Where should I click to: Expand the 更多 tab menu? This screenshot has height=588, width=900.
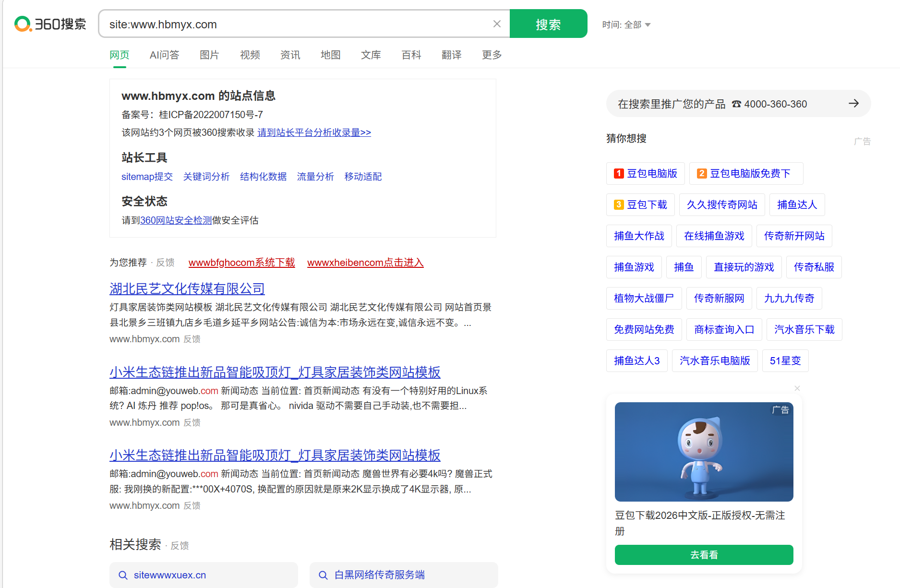point(492,55)
